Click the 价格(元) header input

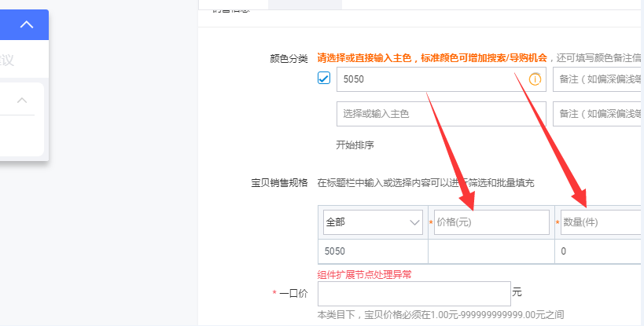(x=491, y=222)
